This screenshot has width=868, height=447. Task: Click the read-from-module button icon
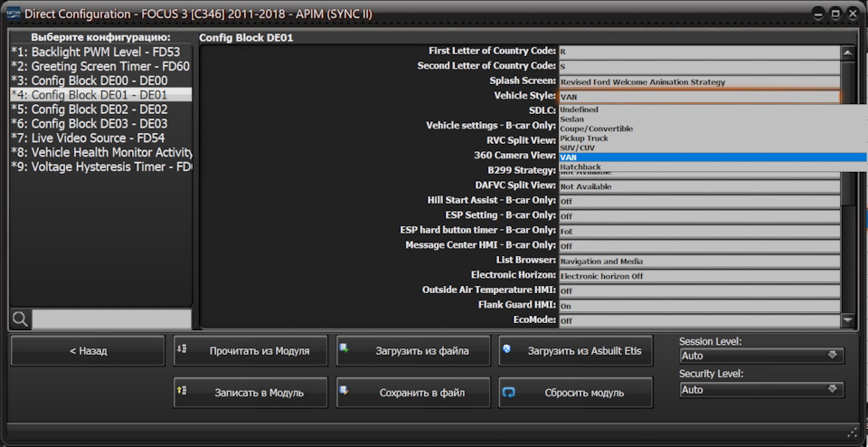tap(182, 349)
